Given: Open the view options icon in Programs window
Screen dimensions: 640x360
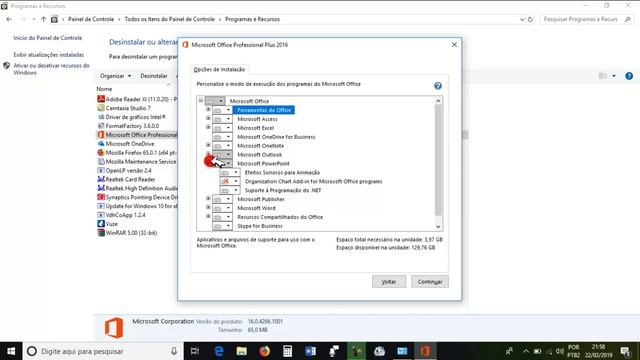Looking at the screenshot, I should click(x=603, y=76).
